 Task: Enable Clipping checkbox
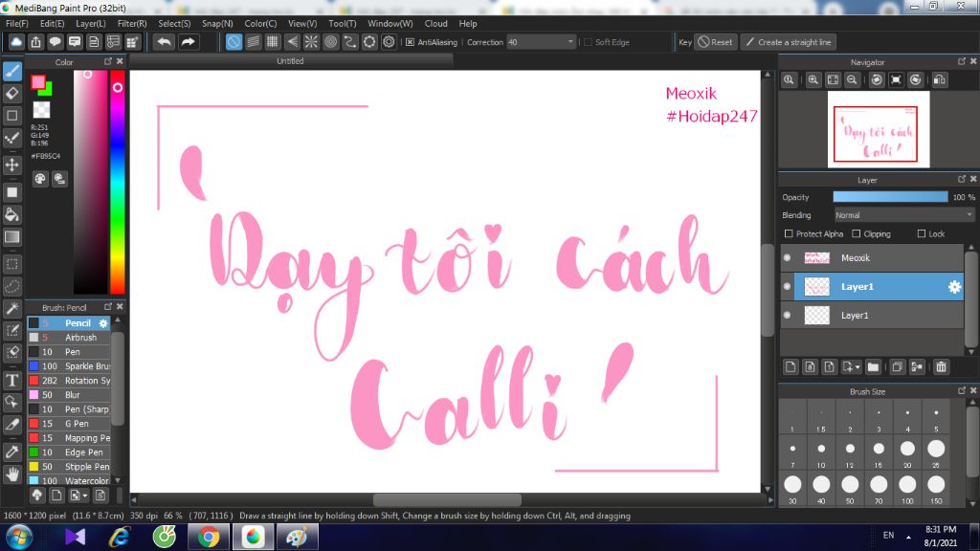coord(857,233)
